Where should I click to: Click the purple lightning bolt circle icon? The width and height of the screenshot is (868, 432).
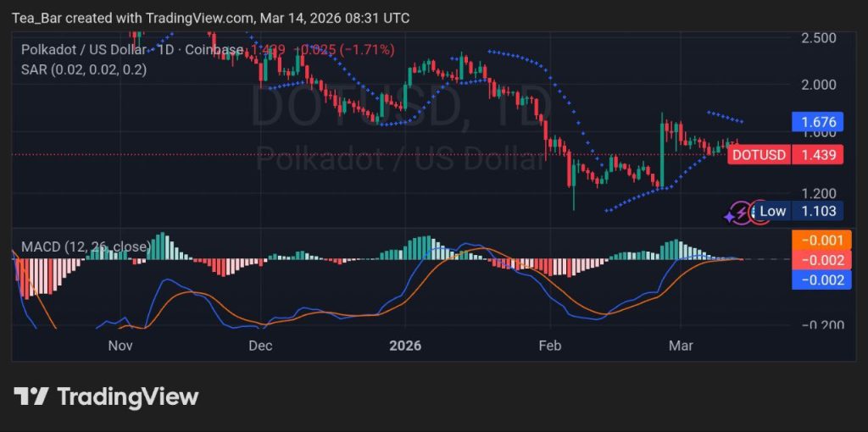(x=743, y=213)
